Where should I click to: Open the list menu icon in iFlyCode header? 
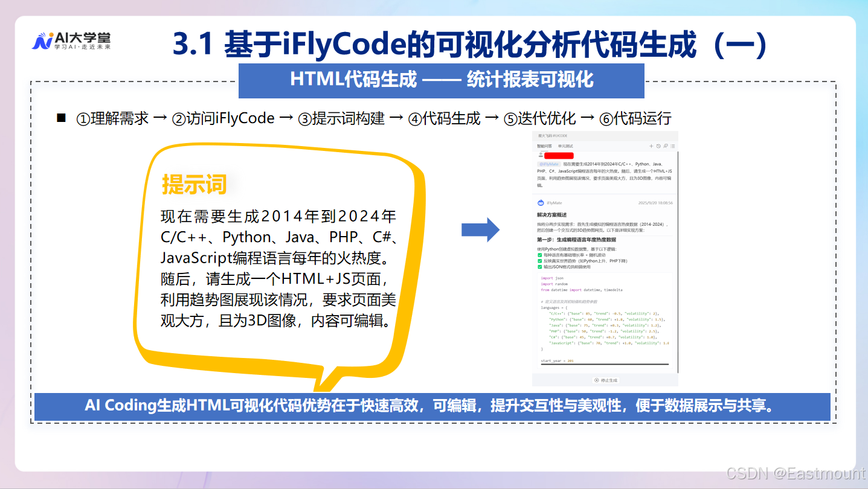[x=673, y=146]
